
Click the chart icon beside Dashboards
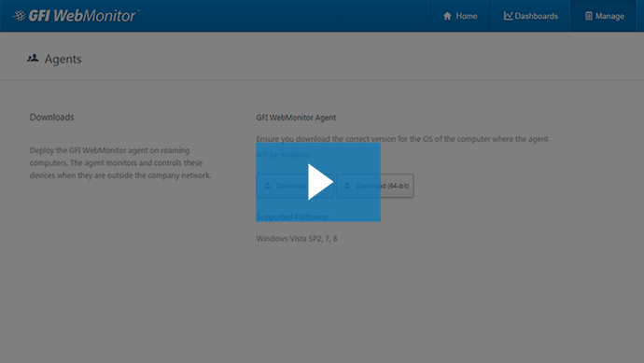(508, 16)
